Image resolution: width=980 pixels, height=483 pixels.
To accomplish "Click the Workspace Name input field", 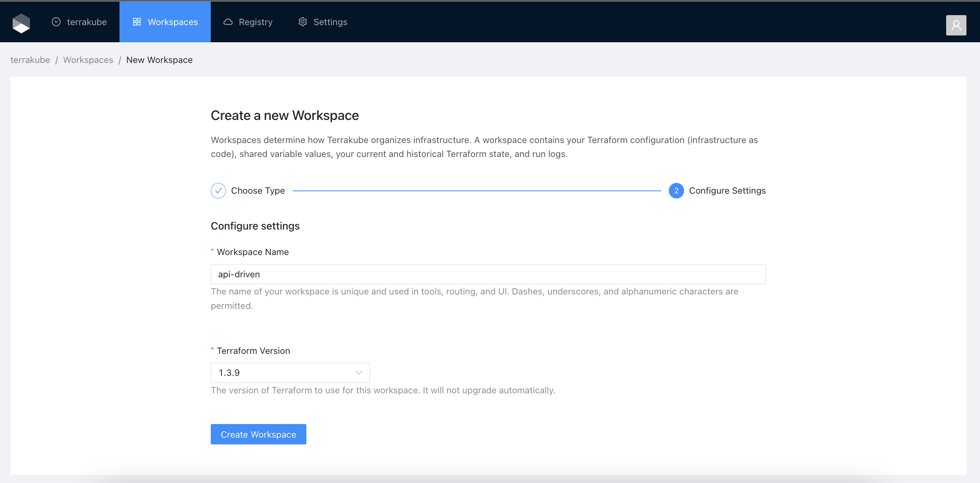I will coord(488,274).
